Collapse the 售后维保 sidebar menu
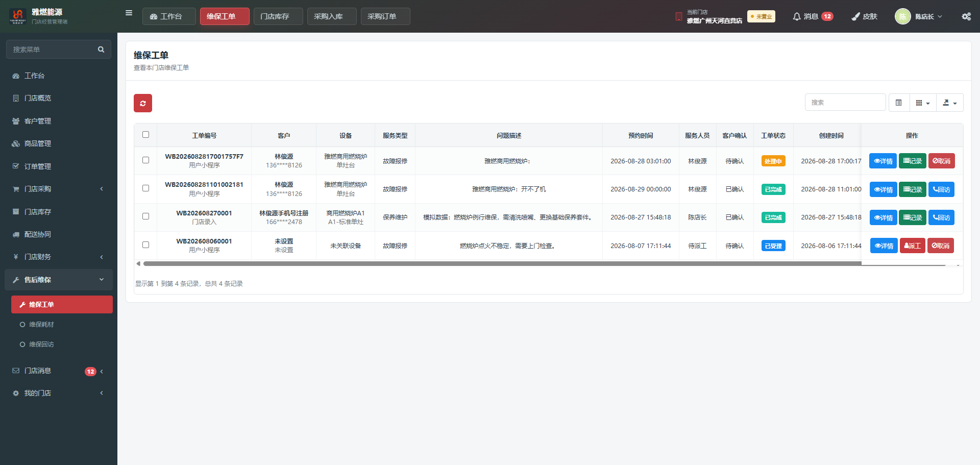The width and height of the screenshot is (980, 465). tap(59, 280)
